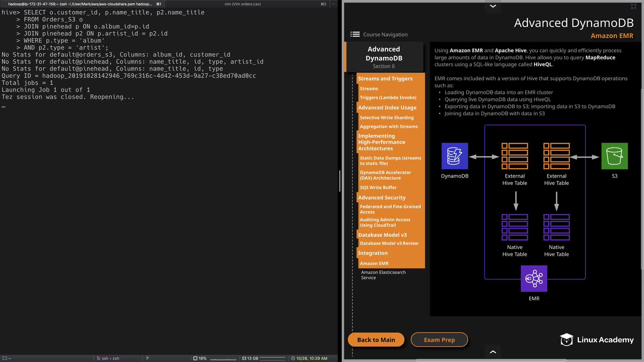The image size is (644, 362).
Task: Open the Selective Write Sharding lesson
Action: pyautogui.click(x=386, y=118)
